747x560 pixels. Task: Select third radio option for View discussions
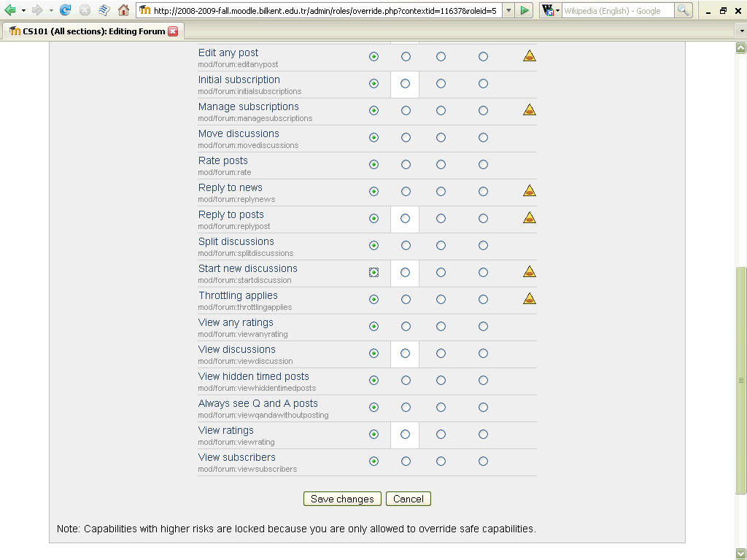[x=441, y=354]
